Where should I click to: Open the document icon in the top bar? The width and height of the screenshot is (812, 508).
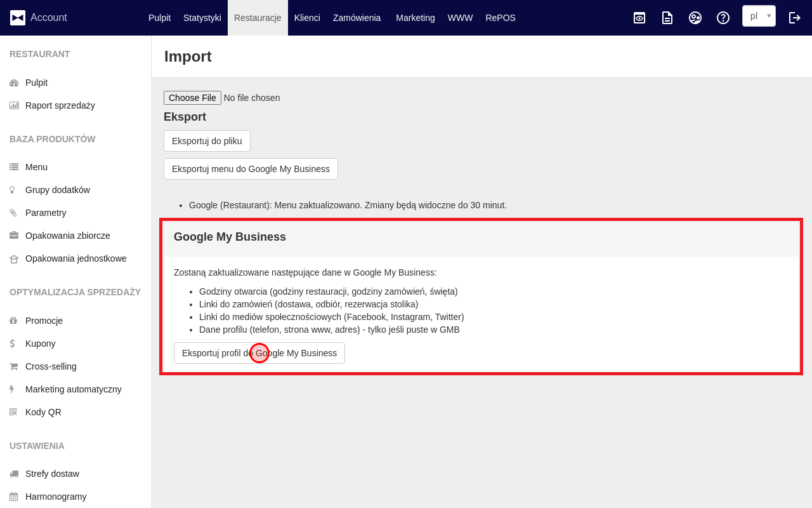coord(667,18)
